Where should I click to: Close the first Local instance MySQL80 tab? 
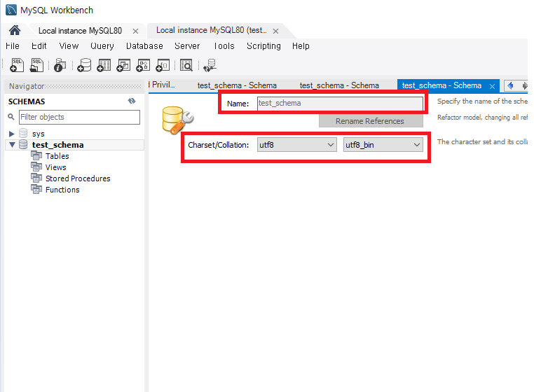pyautogui.click(x=135, y=31)
